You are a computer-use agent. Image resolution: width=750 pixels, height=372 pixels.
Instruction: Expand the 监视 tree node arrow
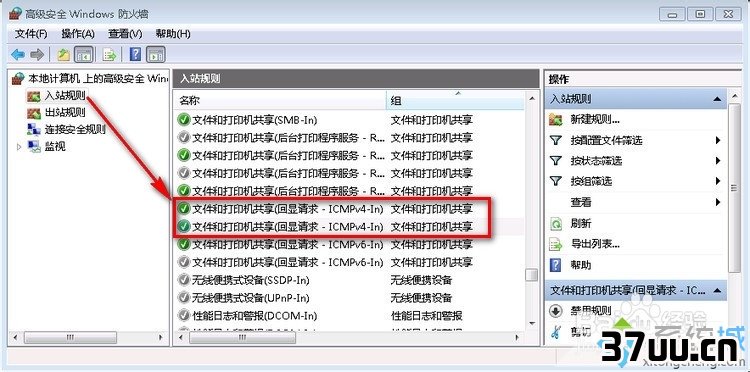click(x=20, y=147)
